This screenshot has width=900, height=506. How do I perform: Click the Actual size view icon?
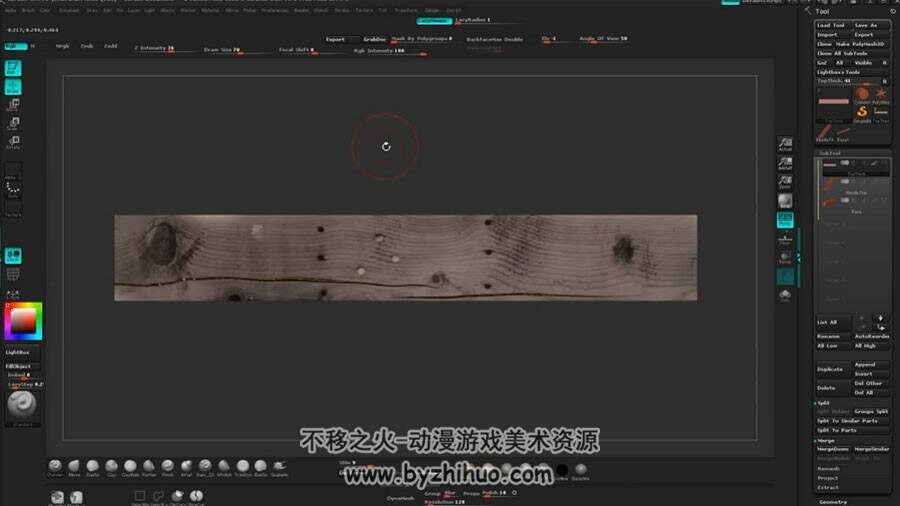[785, 144]
